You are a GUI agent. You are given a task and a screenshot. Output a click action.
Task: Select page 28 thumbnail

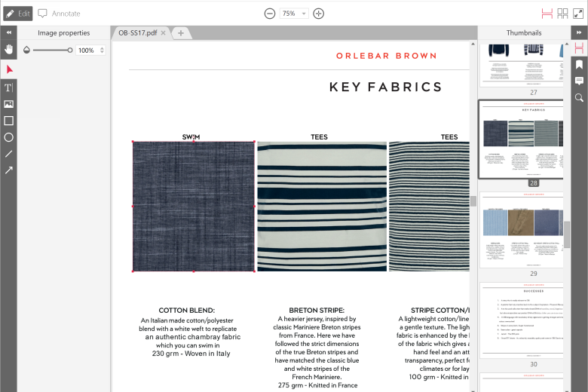point(522,139)
